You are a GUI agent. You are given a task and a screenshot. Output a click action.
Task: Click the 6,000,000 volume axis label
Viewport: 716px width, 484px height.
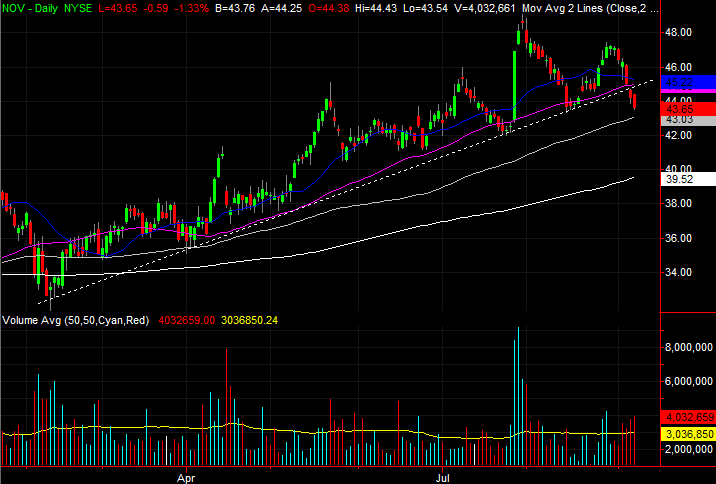(x=687, y=382)
